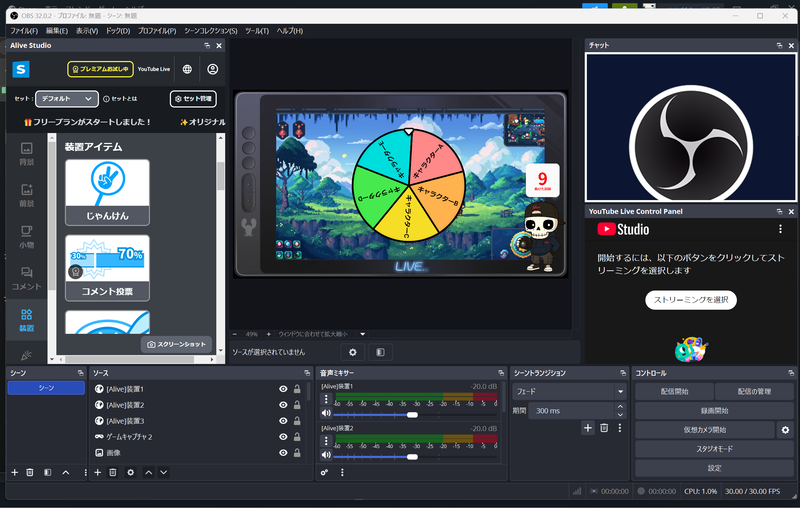This screenshot has height=508, width=800.
Task: Open virtual camera settings gear
Action: pos(785,430)
